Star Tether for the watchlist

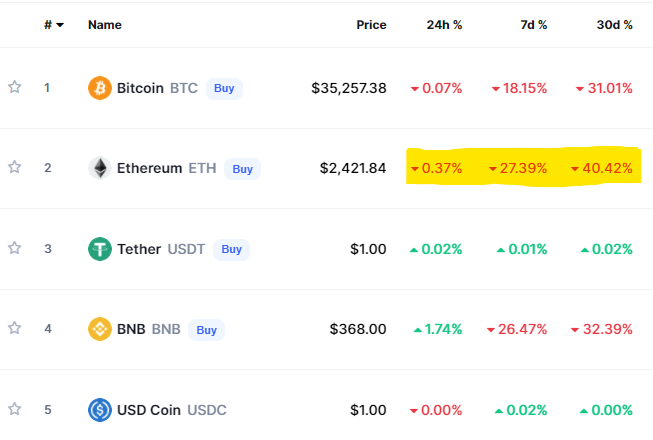click(15, 248)
